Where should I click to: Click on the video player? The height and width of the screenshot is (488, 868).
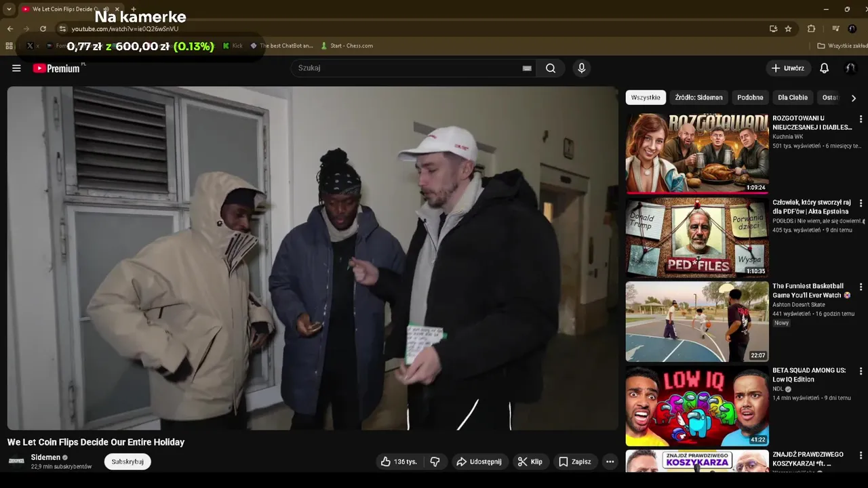point(313,258)
